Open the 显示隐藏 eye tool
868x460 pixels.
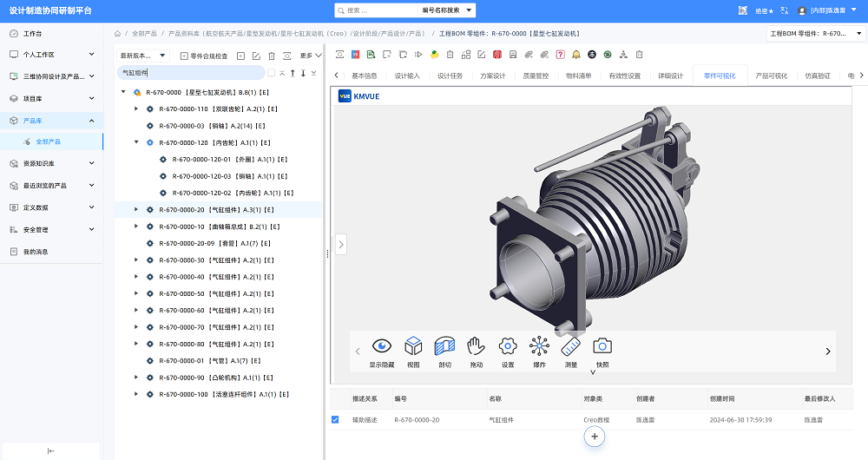coord(382,352)
